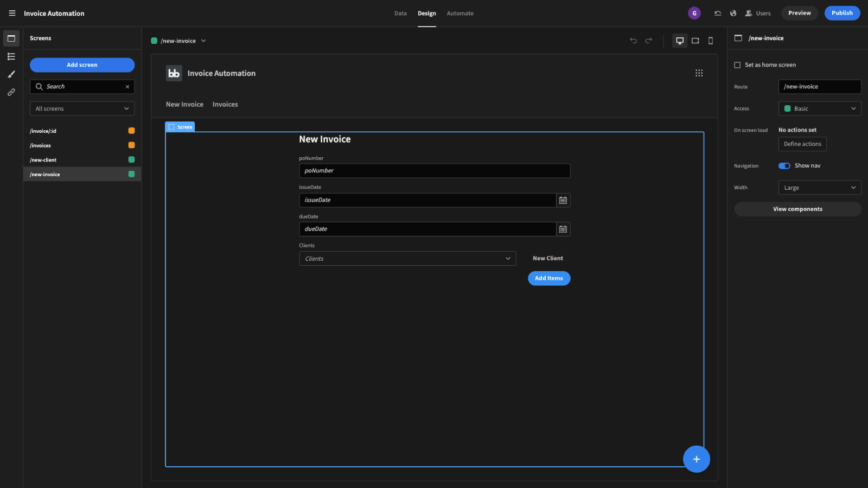Screen dimensions: 868x488
Task: Click the New Invoice nav link
Action: tap(184, 105)
